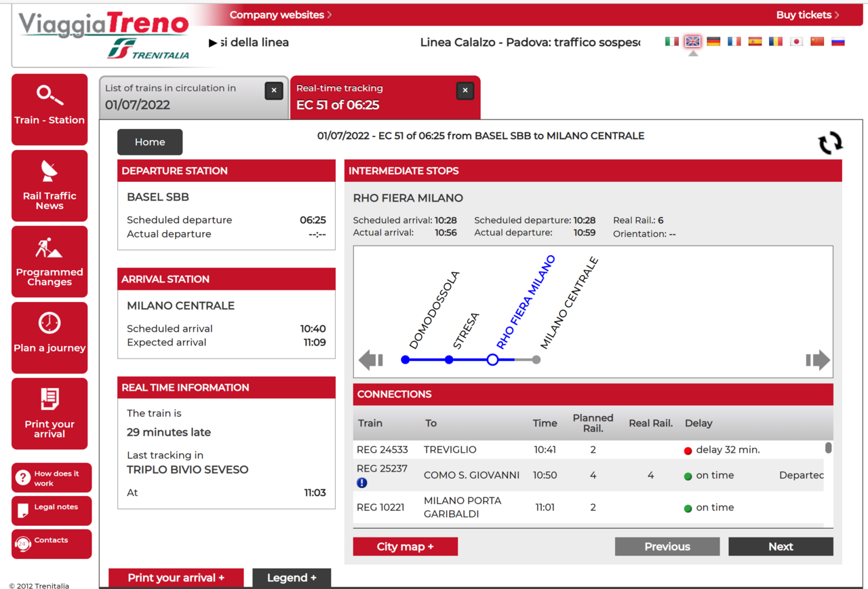The image size is (868, 589).
Task: Click DOMODOSSOLA station label in diagram
Action: coord(435,310)
